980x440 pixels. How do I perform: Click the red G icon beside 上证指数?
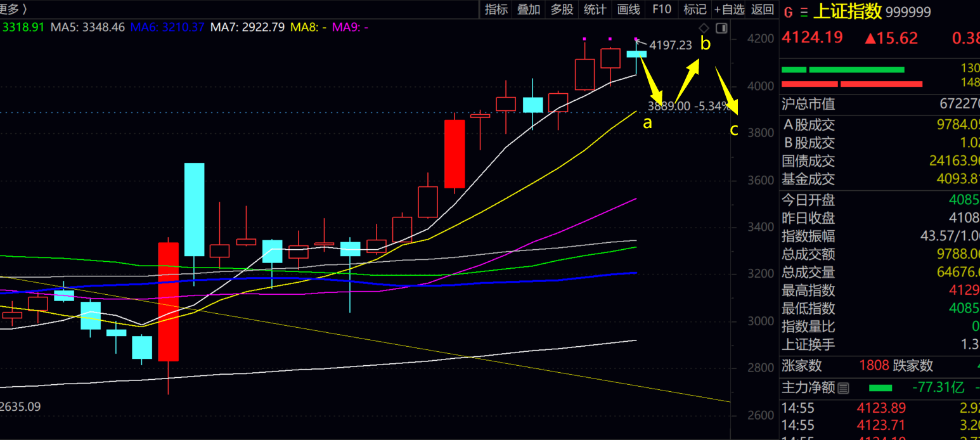pyautogui.click(x=789, y=12)
